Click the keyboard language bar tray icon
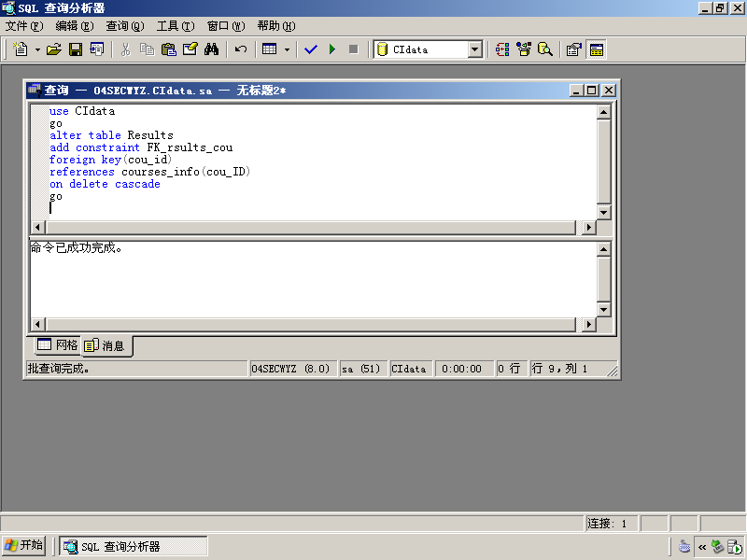747x560 pixels. pyautogui.click(x=684, y=546)
